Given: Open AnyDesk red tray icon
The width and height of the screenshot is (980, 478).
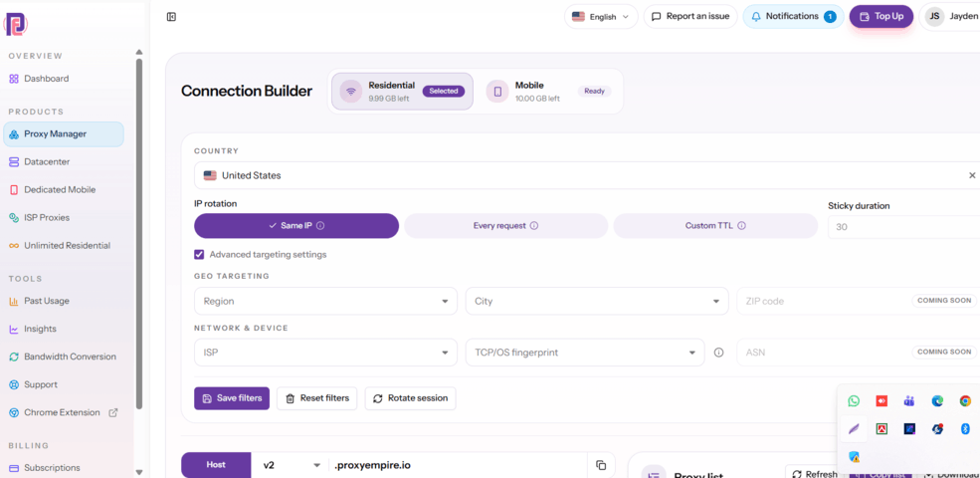Looking at the screenshot, I should point(882,401).
